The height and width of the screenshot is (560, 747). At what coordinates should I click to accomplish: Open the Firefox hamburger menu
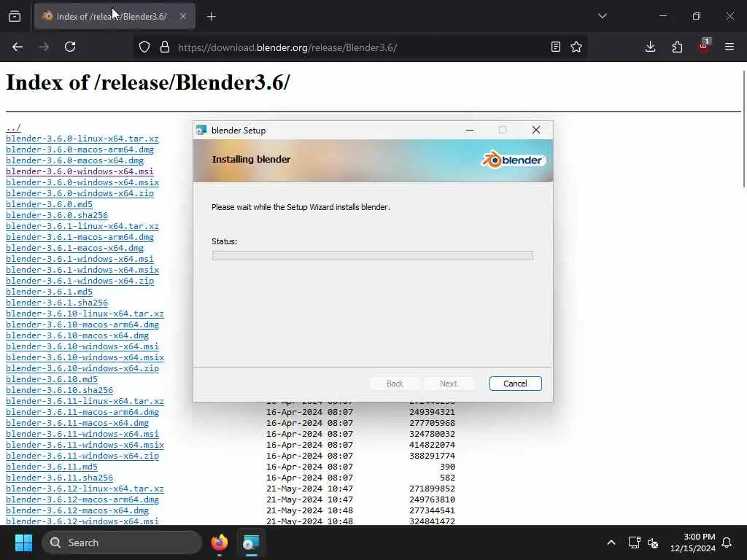[x=729, y=47]
